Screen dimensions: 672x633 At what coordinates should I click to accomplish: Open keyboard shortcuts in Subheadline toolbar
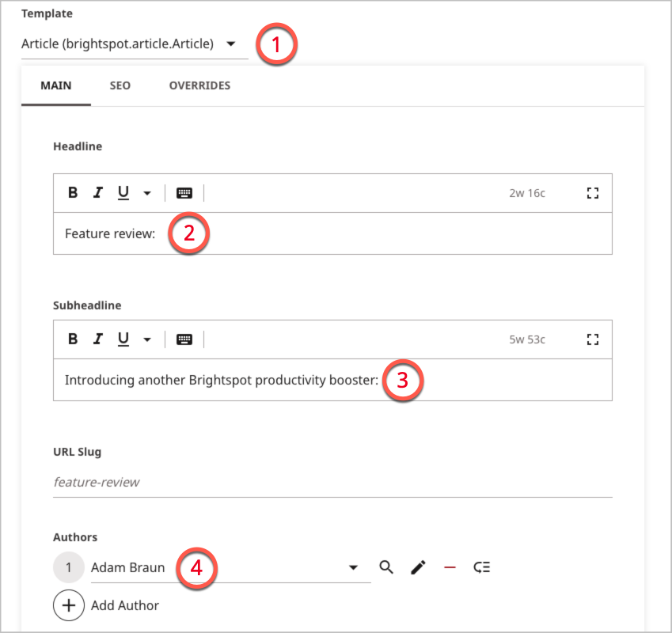click(x=184, y=339)
